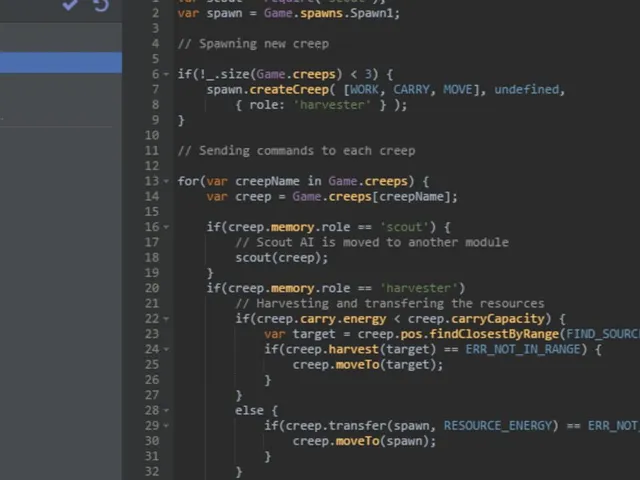Screen dimensions: 640x480
Task: Collapse the transfer if block at line 29
Action: point(166,426)
